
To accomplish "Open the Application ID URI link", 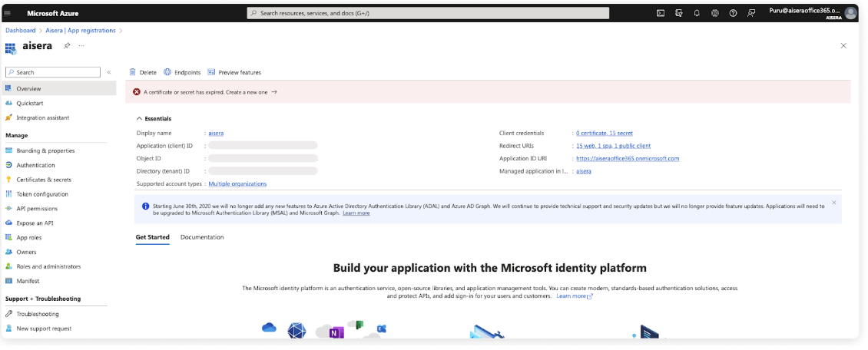I will pyautogui.click(x=628, y=159).
